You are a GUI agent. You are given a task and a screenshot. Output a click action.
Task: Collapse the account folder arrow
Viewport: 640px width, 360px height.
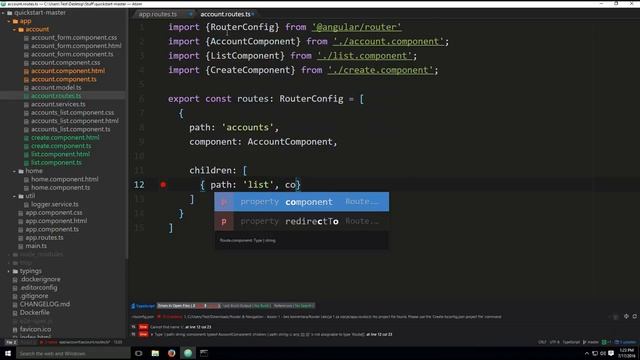[x=14, y=29]
